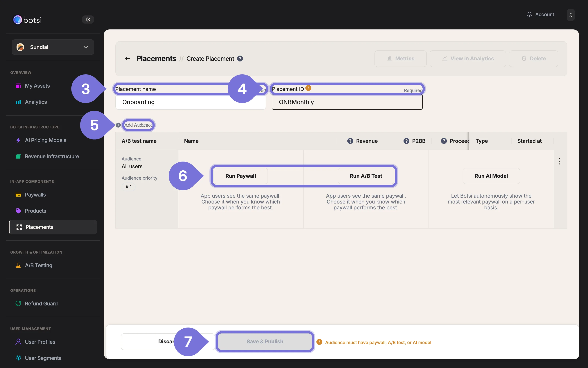Click the Add Audience plus icon
The image size is (588, 368).
pos(118,125)
